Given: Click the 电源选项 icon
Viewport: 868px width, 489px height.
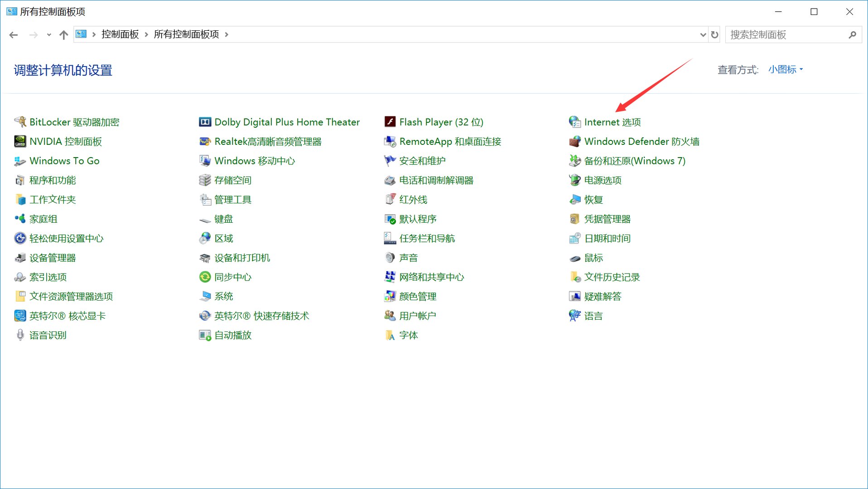Looking at the screenshot, I should point(574,180).
